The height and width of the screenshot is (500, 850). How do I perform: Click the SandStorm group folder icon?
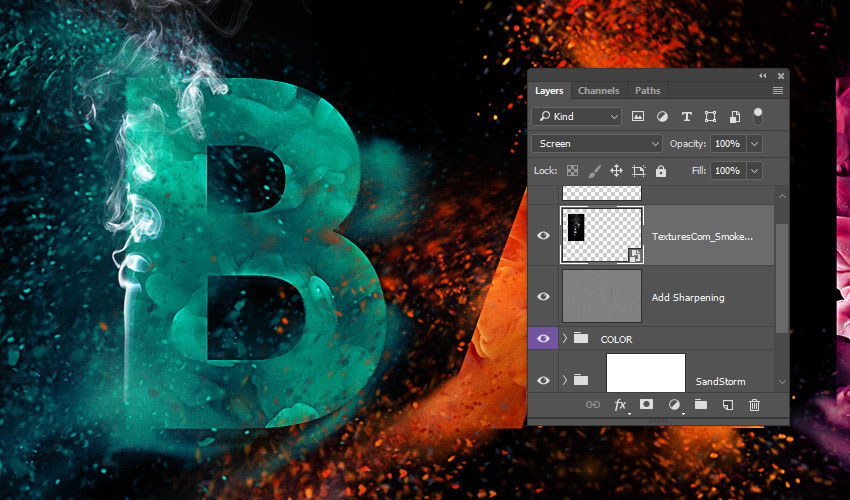(581, 380)
